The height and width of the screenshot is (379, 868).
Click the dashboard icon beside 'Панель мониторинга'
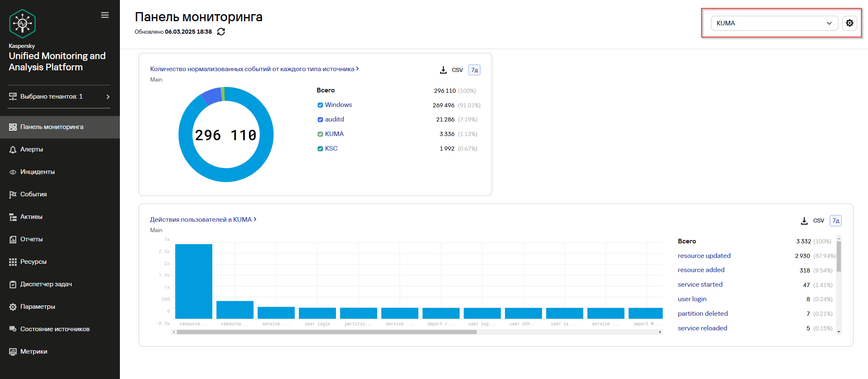tap(13, 127)
